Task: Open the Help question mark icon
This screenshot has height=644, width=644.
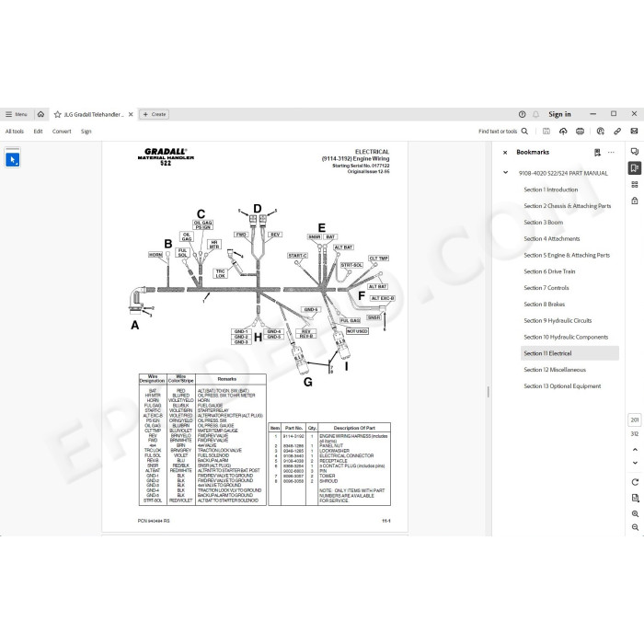Action: click(522, 114)
